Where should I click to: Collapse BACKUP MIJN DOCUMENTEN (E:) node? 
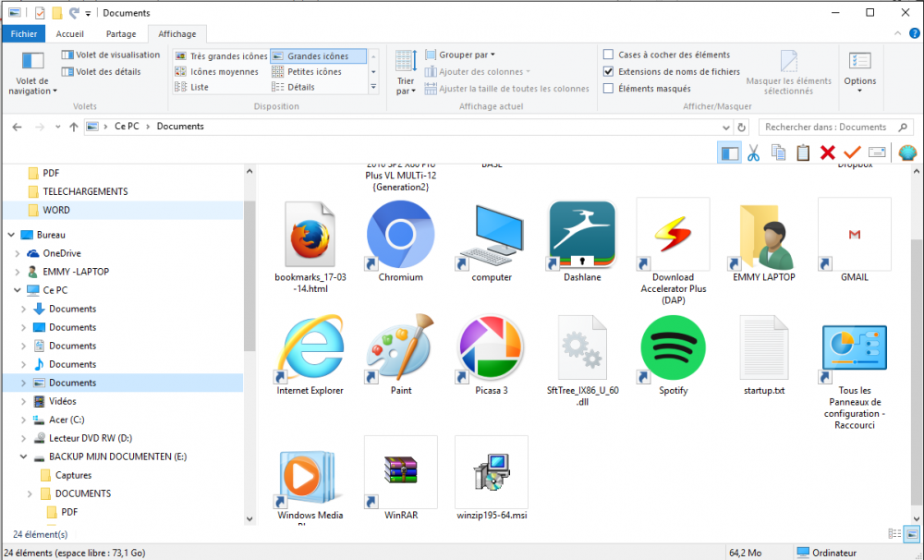(x=24, y=457)
